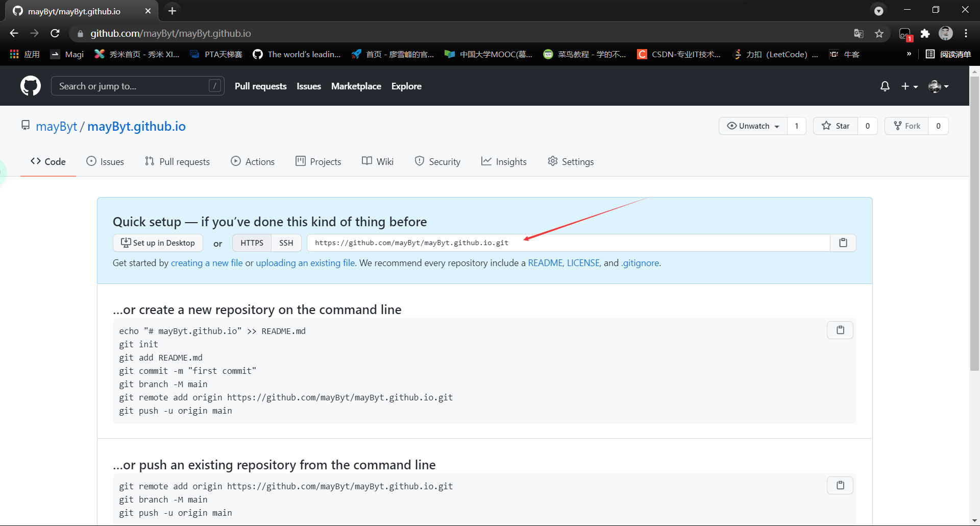Open the CSDN bookmark
The width and height of the screenshot is (980, 526).
point(679,54)
